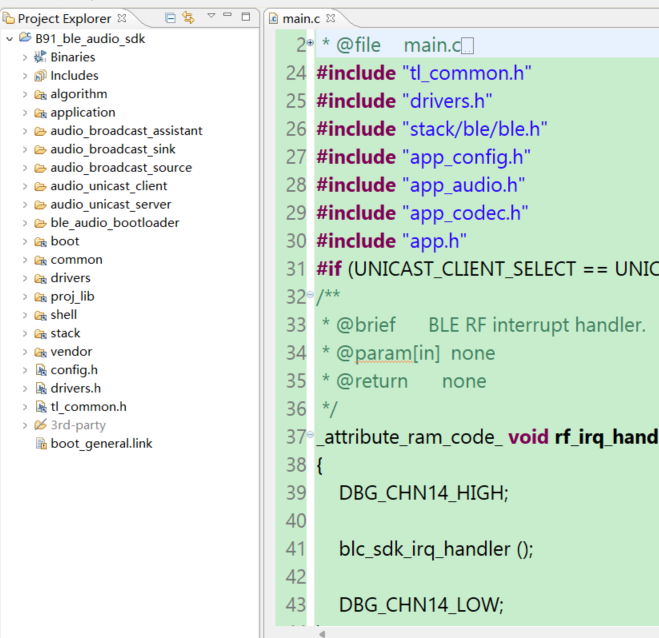Select the ble_audio_bootloader folder icon
Image resolution: width=659 pixels, height=638 pixels.
tap(40, 223)
